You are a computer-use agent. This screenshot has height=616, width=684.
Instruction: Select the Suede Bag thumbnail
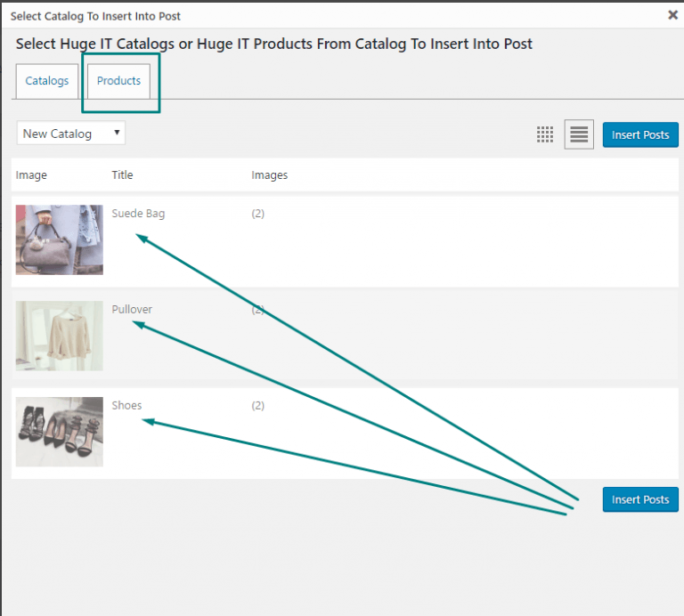(x=60, y=239)
